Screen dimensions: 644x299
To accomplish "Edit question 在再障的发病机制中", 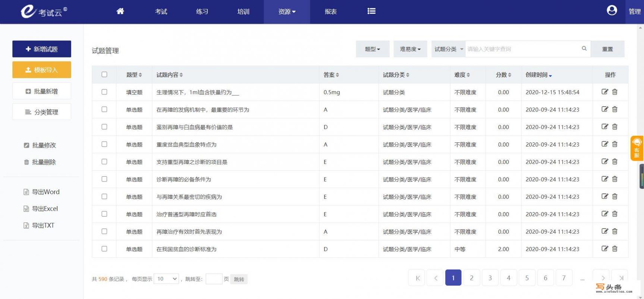I will click(x=605, y=109).
